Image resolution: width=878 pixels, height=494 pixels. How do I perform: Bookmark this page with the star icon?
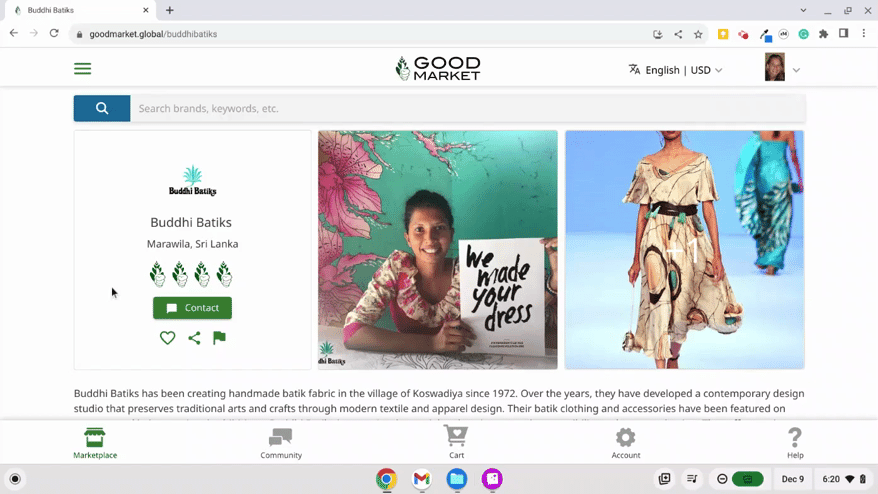point(698,34)
